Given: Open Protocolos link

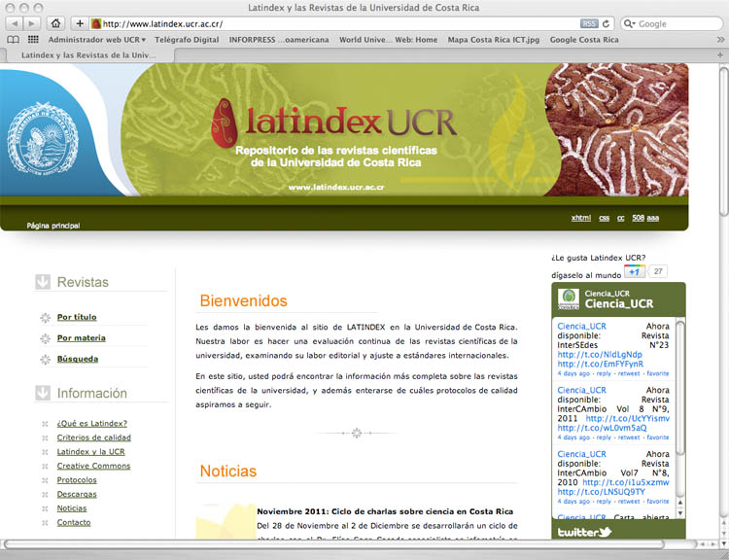Looking at the screenshot, I should click(77, 480).
